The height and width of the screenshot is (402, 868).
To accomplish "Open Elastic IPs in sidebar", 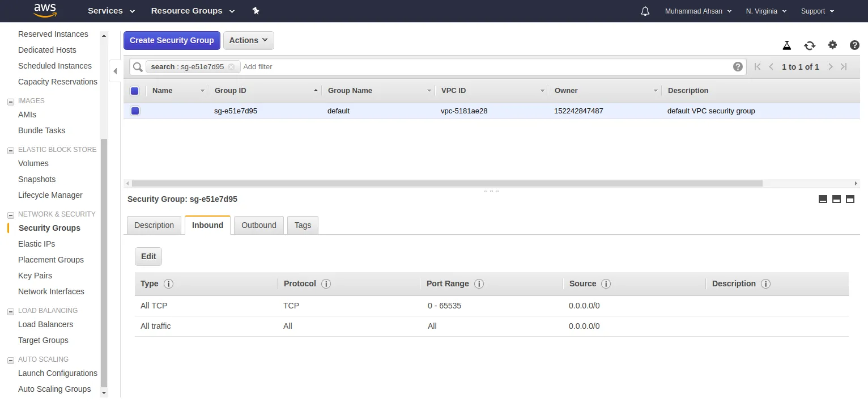I will coord(36,244).
